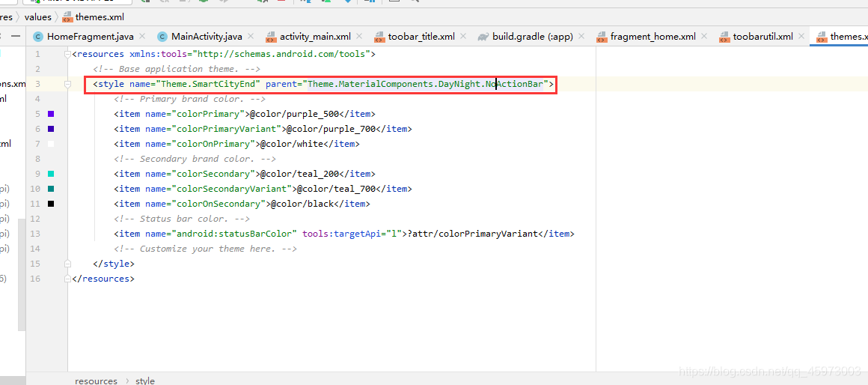Click the values breadcrumb in navigation bar
This screenshot has height=385, width=868.
38,16
